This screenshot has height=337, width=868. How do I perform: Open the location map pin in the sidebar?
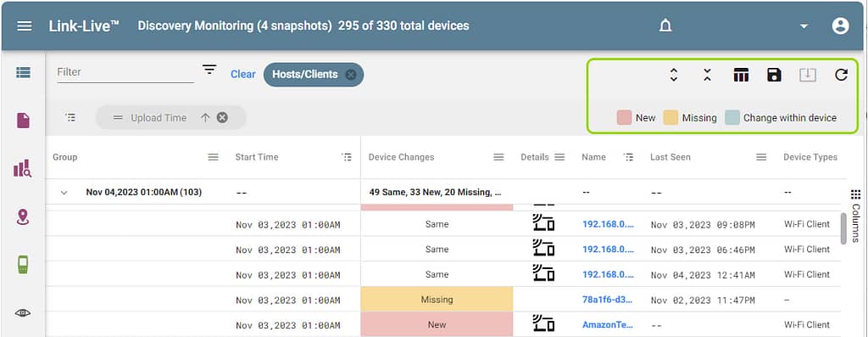click(x=23, y=217)
